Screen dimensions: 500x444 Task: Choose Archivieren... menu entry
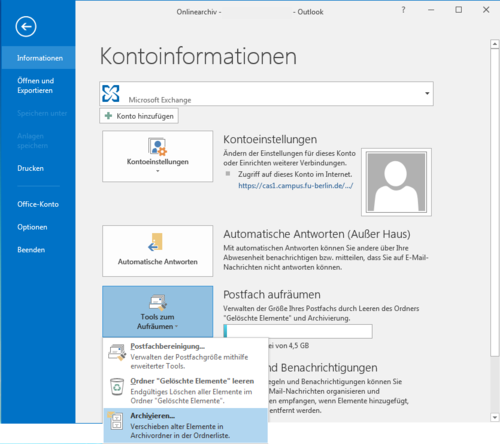click(x=186, y=425)
